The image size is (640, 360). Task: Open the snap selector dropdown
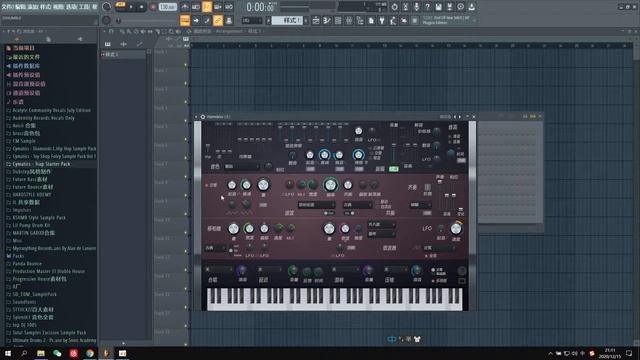tap(252, 20)
